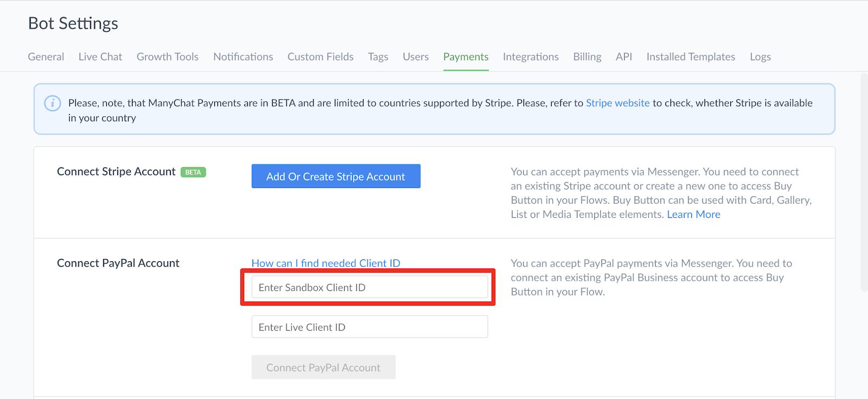Open the Users tab
This screenshot has height=399, width=868.
click(x=416, y=56)
